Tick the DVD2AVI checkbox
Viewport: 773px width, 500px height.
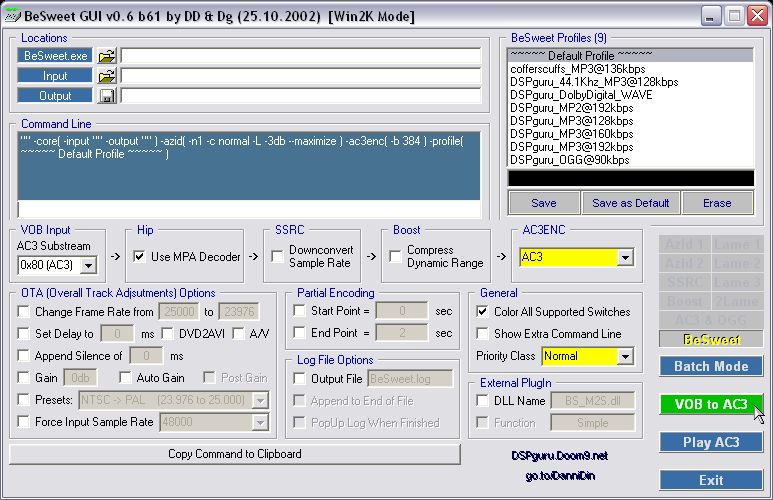point(168,334)
